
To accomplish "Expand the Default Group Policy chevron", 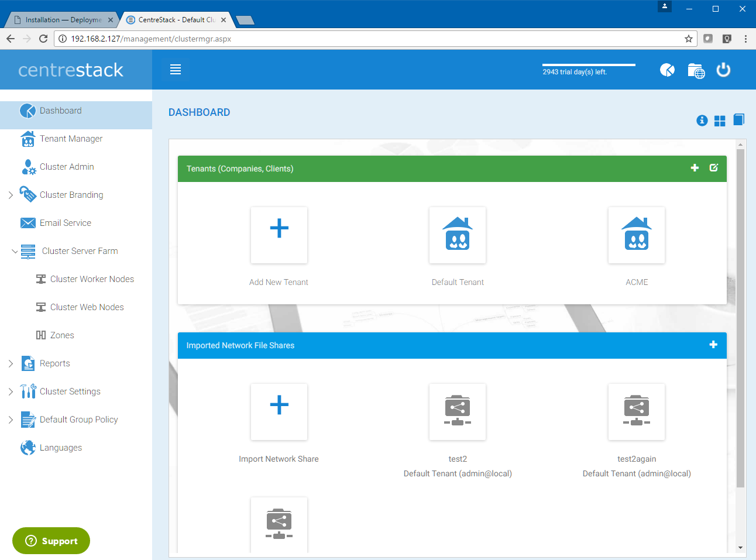I will click(11, 420).
